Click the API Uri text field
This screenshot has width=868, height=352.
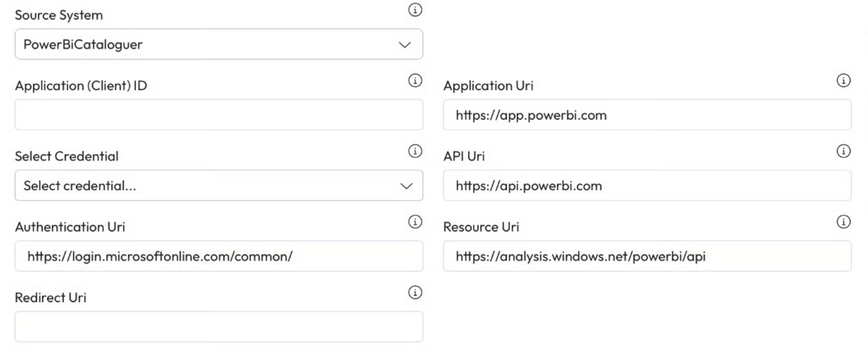647,186
